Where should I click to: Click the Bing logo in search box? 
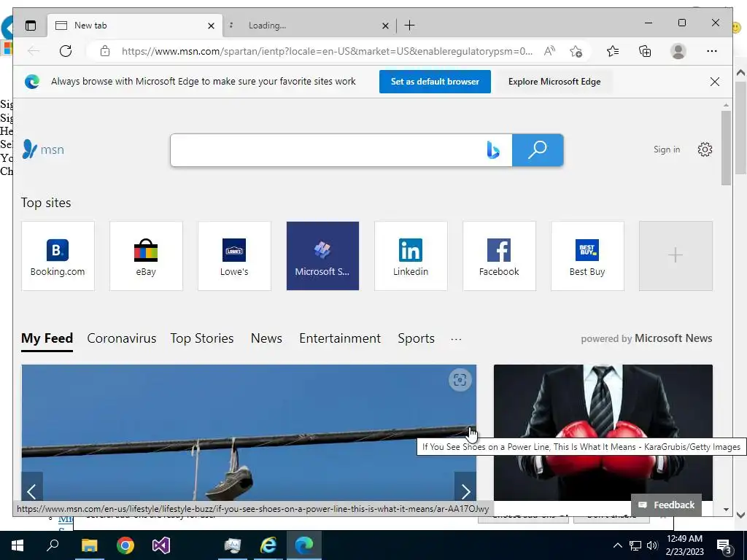(x=493, y=150)
